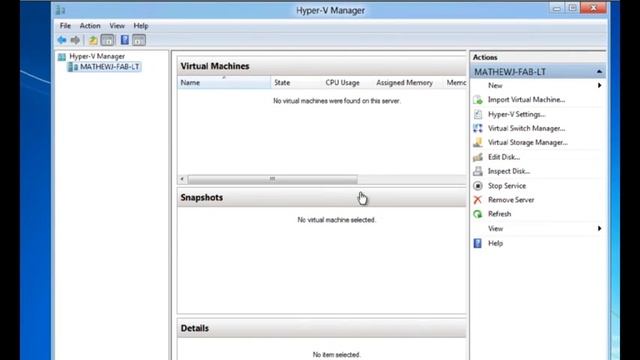This screenshot has height=360, width=640.
Task: Click the Hyper-V Settings icon
Action: pos(478,114)
